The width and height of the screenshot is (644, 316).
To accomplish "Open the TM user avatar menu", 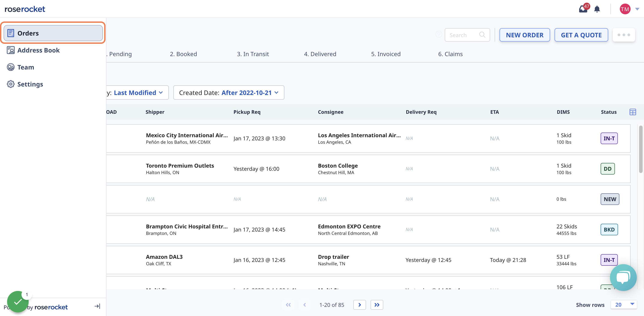I will [x=625, y=9].
